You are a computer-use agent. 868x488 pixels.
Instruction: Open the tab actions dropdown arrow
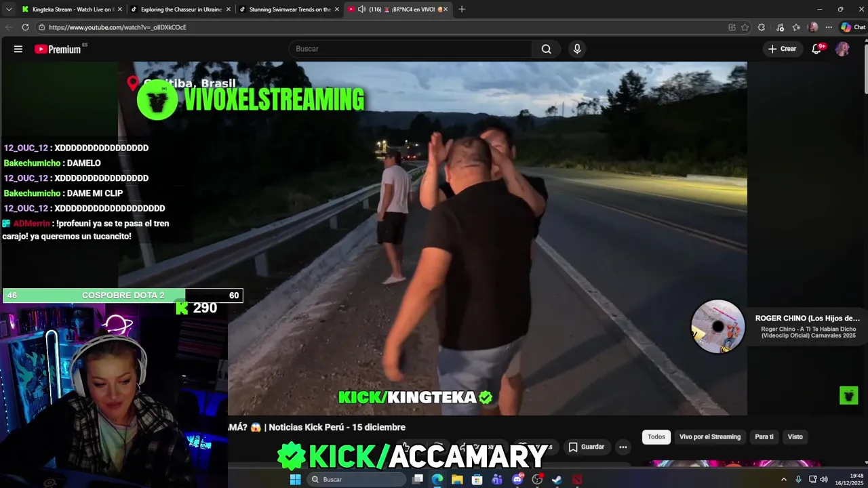tap(9, 9)
